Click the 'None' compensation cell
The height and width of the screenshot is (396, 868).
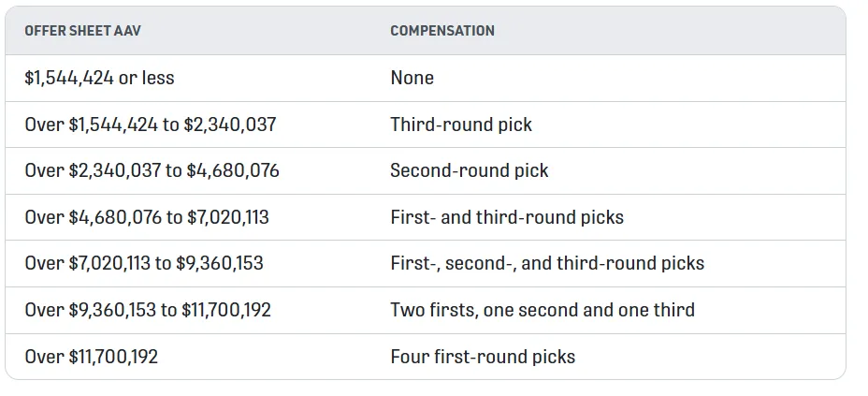point(412,78)
